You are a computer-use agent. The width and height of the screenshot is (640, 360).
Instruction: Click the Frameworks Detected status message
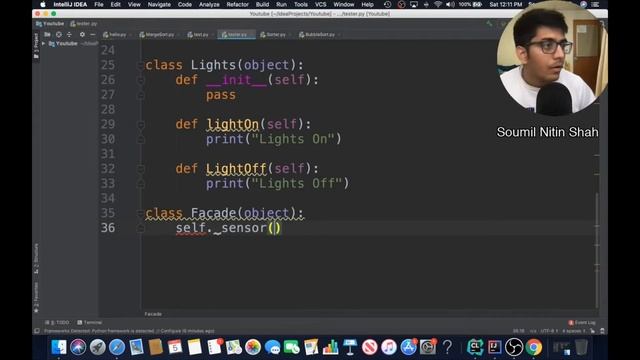(x=129, y=331)
